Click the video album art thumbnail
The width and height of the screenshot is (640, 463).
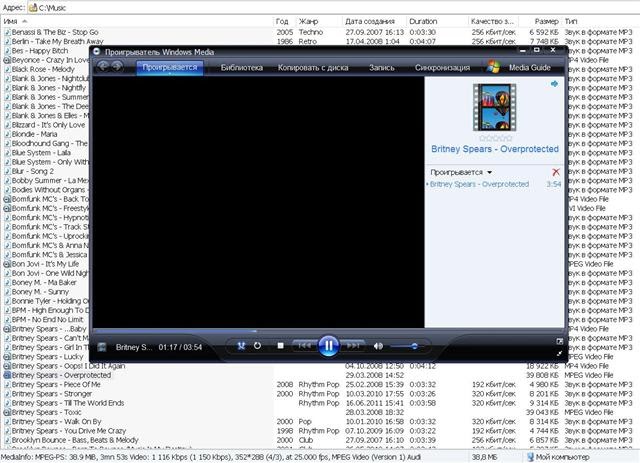[x=494, y=107]
